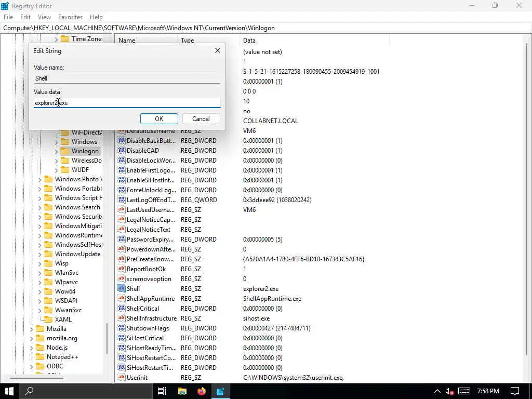Image resolution: width=532 pixels, height=399 pixels.
Task: Click the ShellAppRuntime string icon
Action: 122,299
